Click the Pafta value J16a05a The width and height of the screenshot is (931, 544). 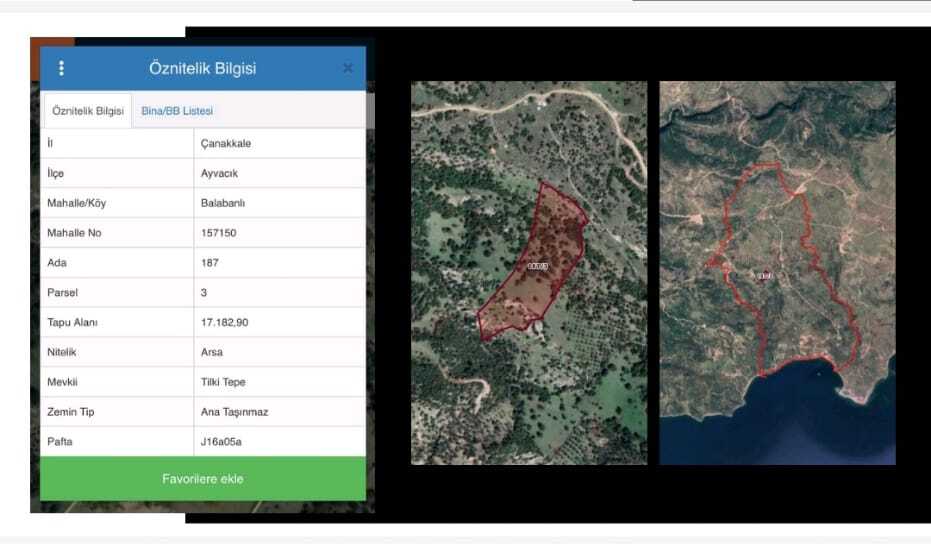click(x=221, y=441)
